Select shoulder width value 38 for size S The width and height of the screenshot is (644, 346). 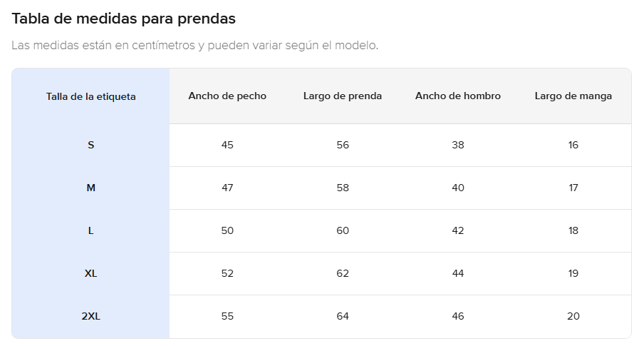(x=458, y=145)
